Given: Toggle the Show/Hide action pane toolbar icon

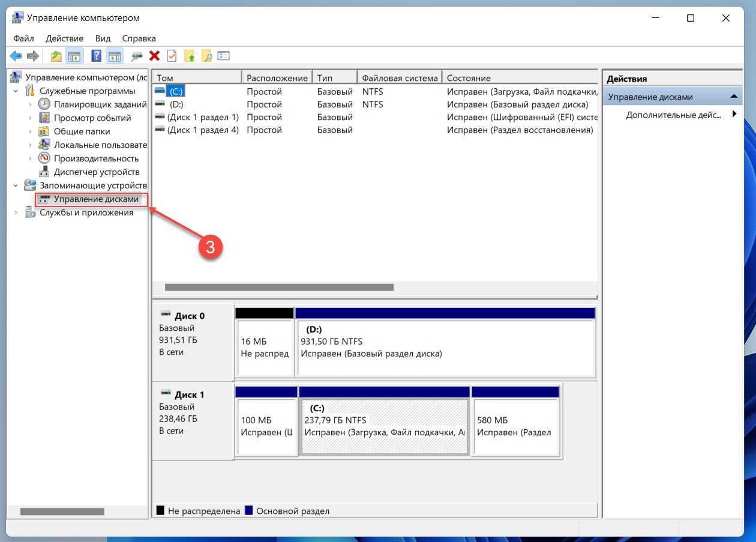Looking at the screenshot, I should coord(115,56).
